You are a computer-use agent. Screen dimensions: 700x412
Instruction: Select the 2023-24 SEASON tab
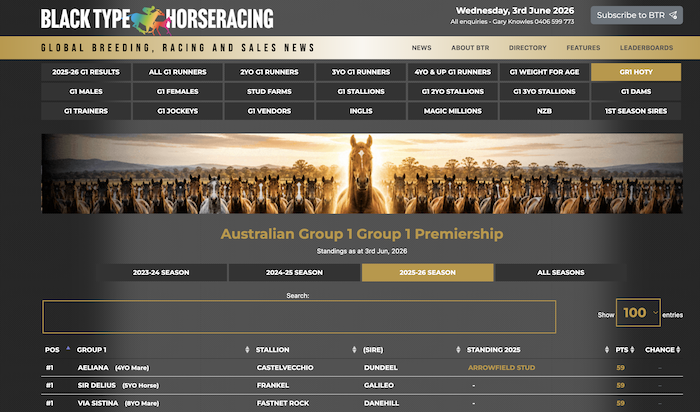[x=161, y=272]
